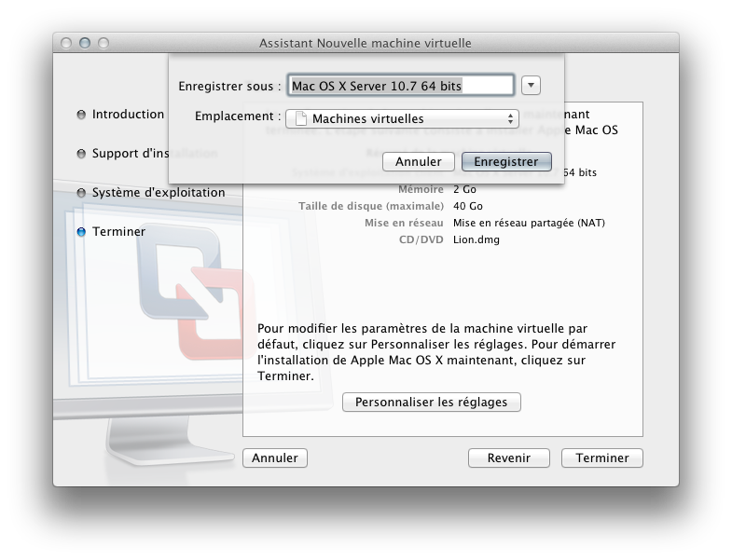
Task: Click the Introduction step bullet
Action: point(81,115)
